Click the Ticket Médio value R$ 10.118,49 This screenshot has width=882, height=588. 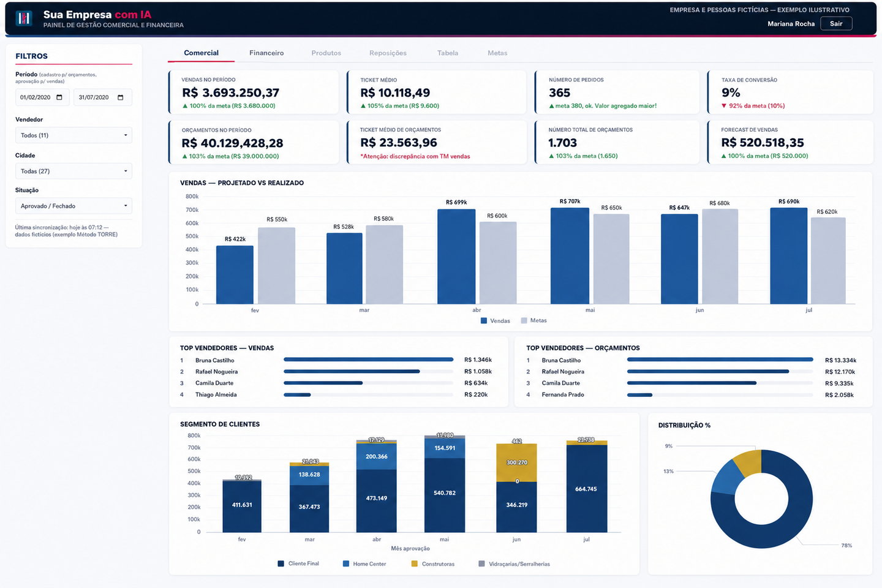395,92
